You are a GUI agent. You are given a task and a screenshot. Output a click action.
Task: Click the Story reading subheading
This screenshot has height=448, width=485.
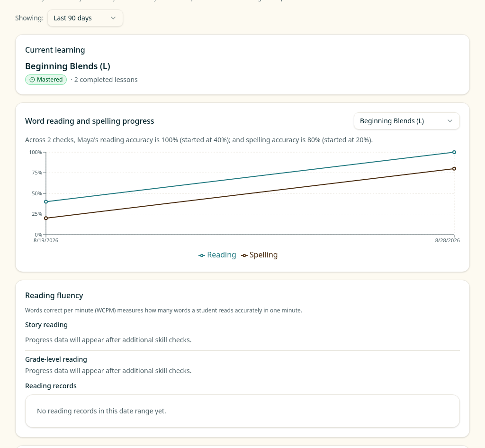tap(46, 325)
